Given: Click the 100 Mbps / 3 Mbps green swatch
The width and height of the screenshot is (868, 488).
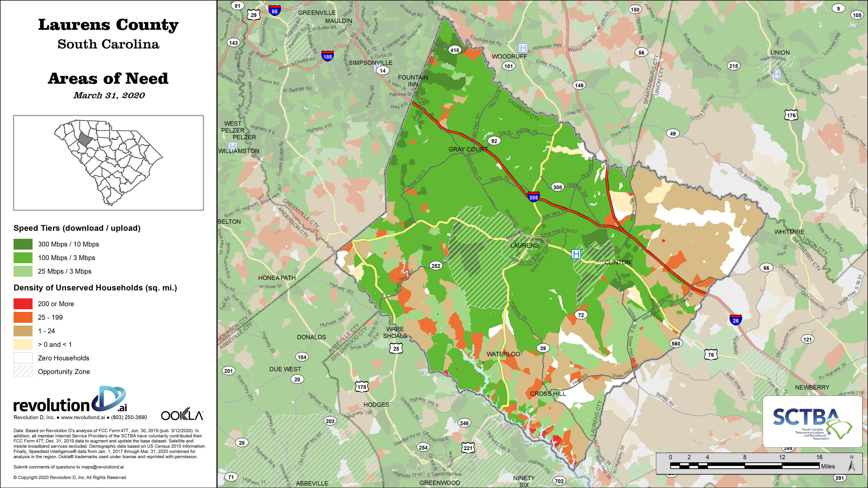Looking at the screenshot, I should pos(23,258).
